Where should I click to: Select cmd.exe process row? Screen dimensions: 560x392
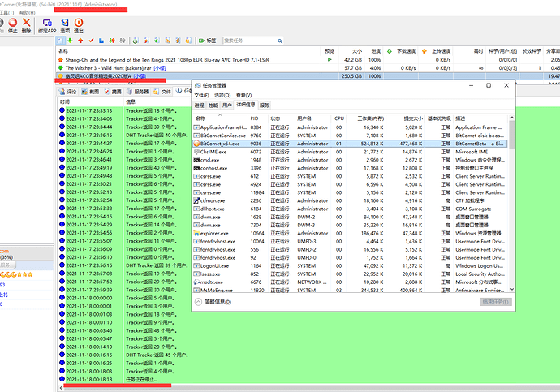point(351,160)
